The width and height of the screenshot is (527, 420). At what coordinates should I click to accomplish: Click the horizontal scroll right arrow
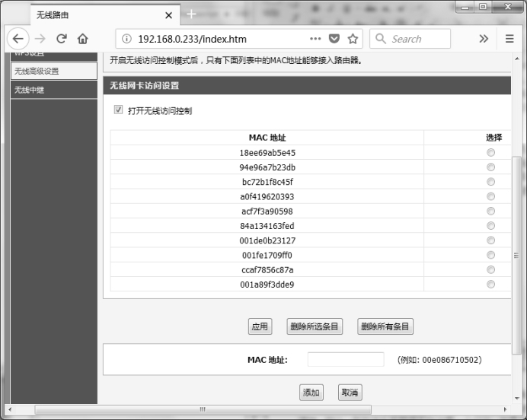[x=505, y=409]
